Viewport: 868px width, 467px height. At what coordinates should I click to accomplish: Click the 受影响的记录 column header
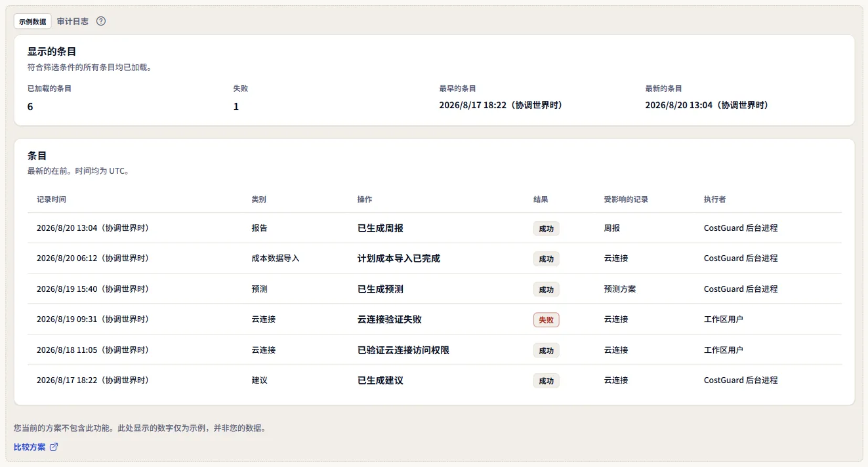626,199
